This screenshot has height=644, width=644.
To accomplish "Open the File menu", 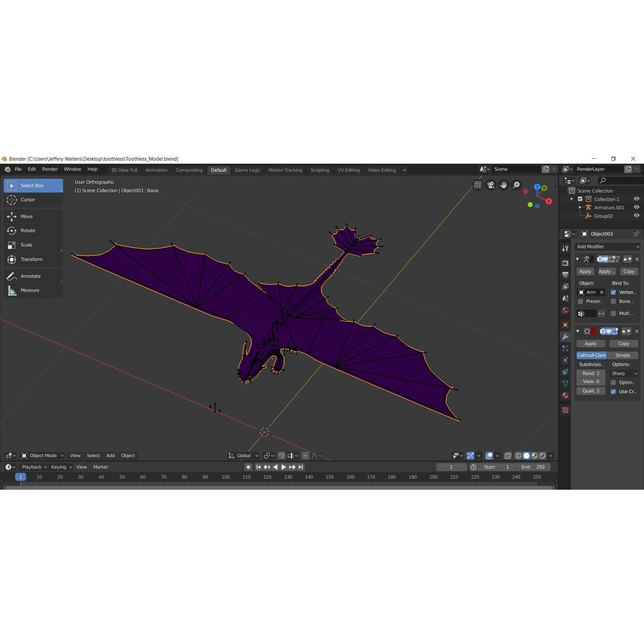I will 18,169.
